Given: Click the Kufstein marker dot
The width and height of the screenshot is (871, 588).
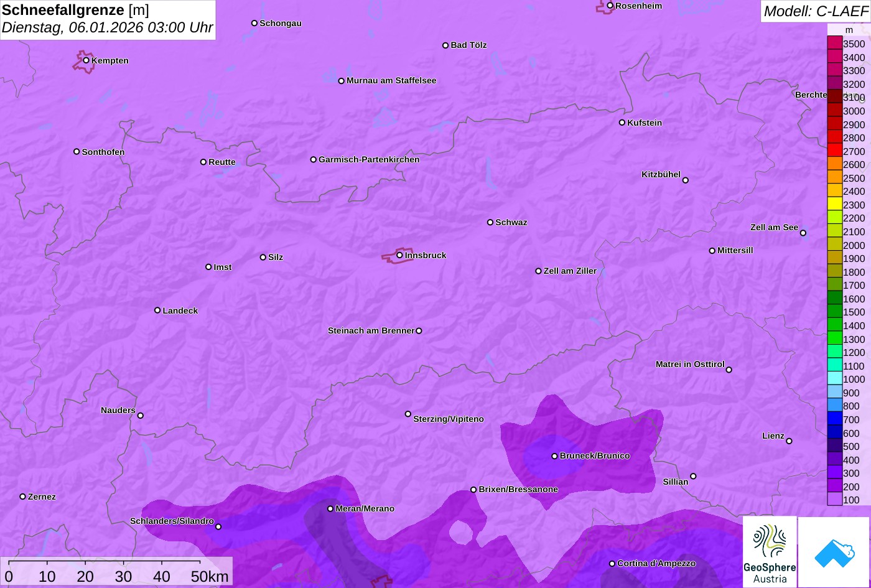Looking at the screenshot, I should tap(622, 122).
